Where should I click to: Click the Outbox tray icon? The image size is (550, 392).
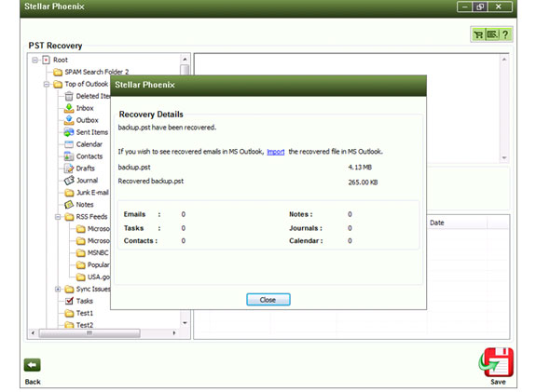[69, 120]
